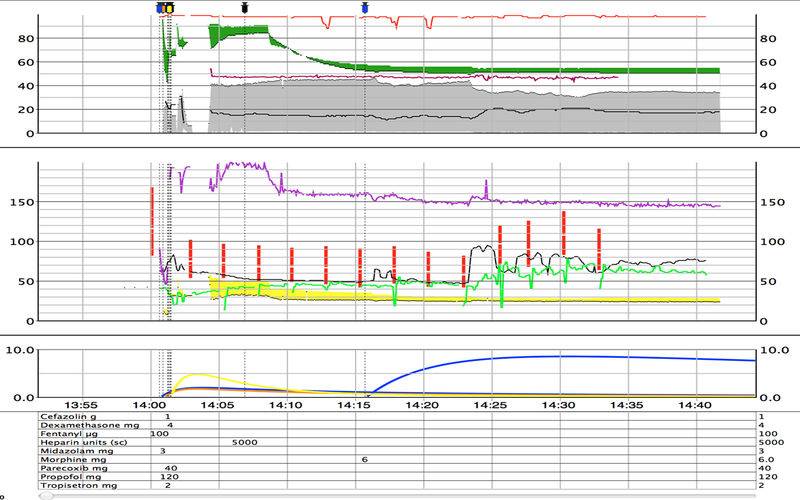Click the propofol dose entry of 120
The image size is (800, 500).
(171, 478)
